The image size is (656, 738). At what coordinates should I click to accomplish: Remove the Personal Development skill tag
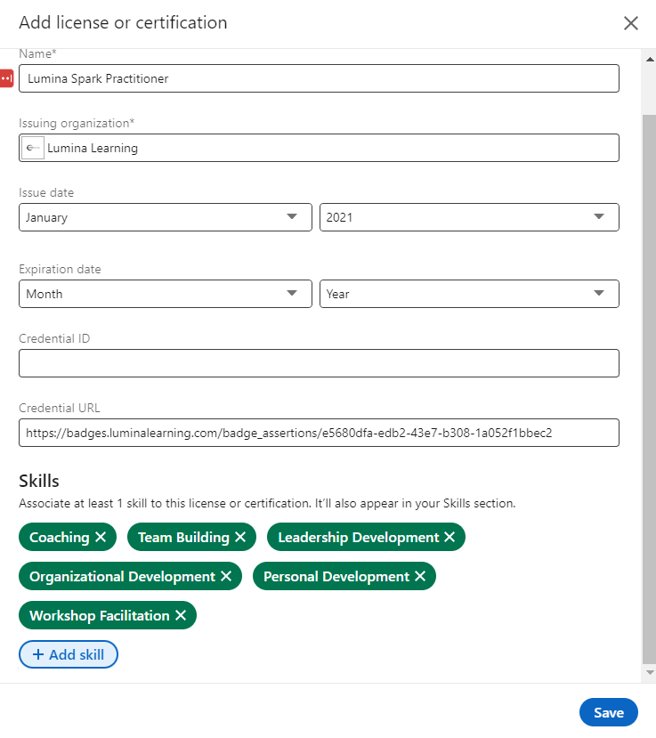point(420,576)
